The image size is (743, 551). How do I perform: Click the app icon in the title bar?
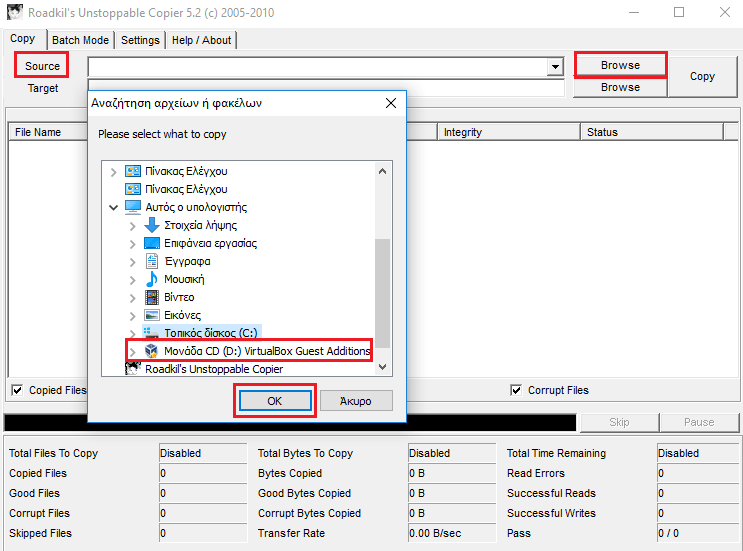point(15,12)
